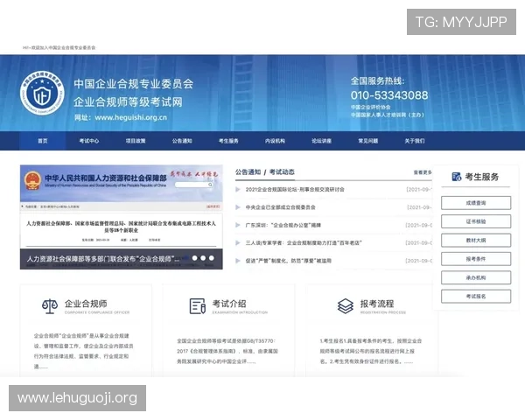Click the 企业合规师等级考试网 site title

click(x=128, y=101)
